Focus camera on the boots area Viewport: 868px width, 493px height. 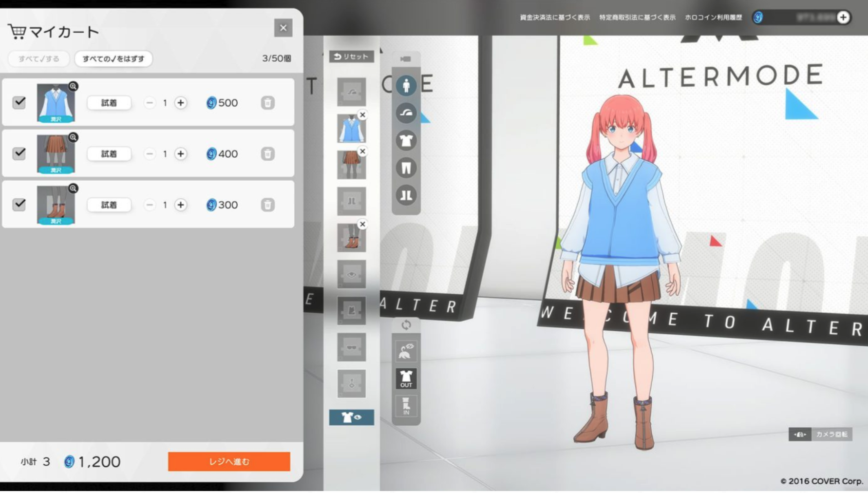point(406,195)
